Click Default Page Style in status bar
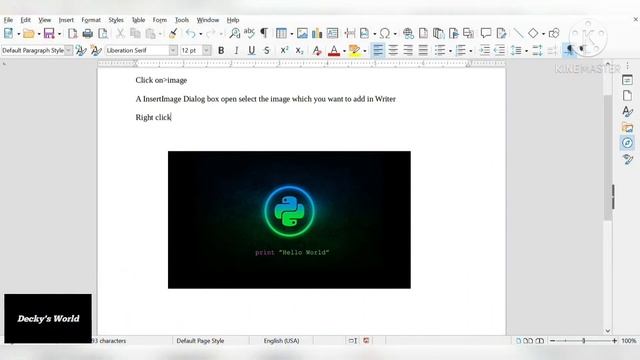 tap(200, 340)
